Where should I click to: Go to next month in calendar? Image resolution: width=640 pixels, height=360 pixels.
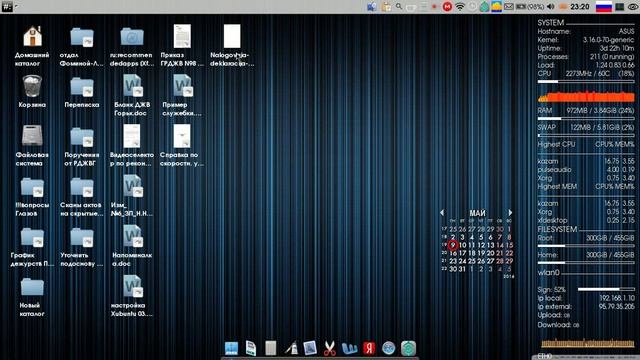pyautogui.click(x=510, y=213)
